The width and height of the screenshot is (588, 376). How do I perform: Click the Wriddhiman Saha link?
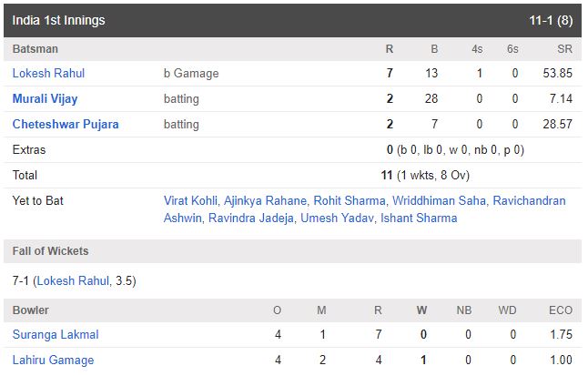[x=439, y=201]
